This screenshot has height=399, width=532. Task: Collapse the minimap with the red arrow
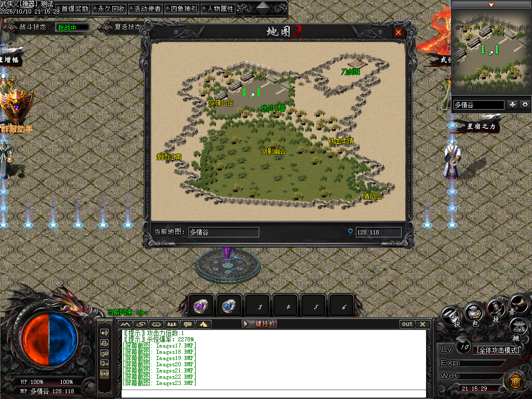coord(491,5)
